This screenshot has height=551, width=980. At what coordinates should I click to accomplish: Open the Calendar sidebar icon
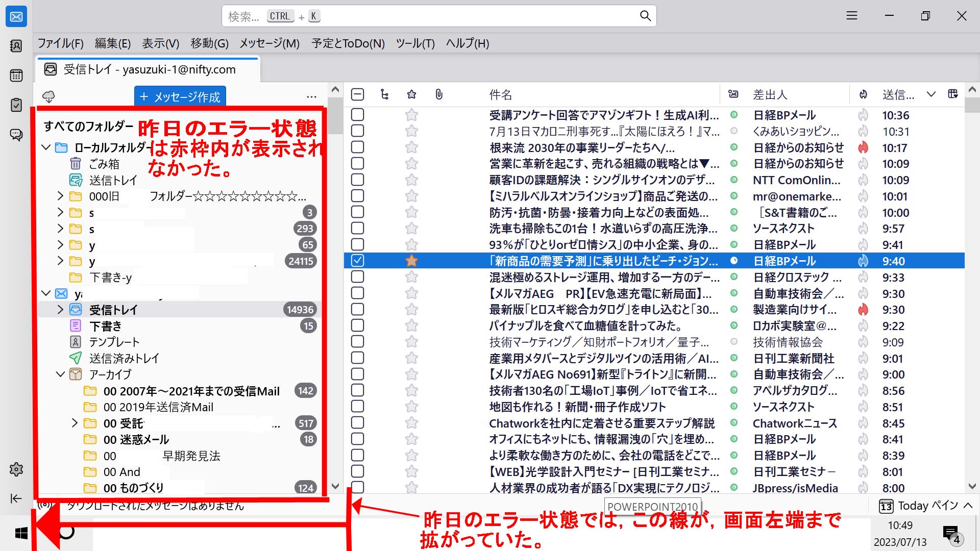click(x=16, y=76)
